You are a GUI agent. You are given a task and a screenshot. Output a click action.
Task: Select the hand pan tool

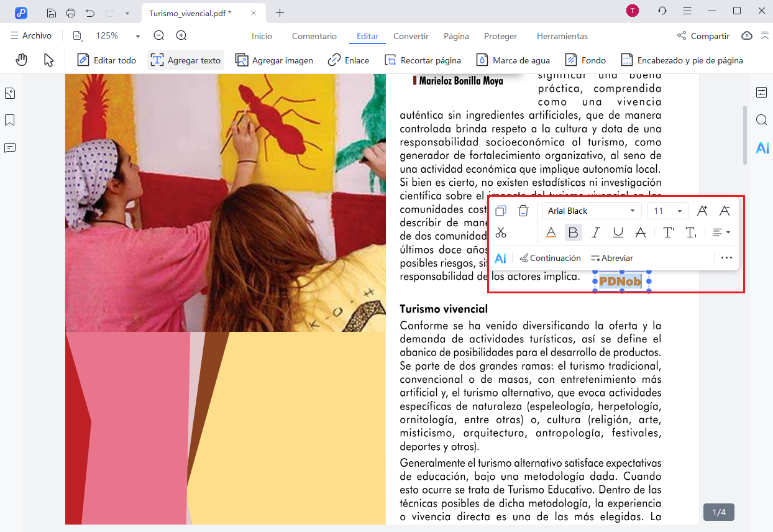coord(22,60)
